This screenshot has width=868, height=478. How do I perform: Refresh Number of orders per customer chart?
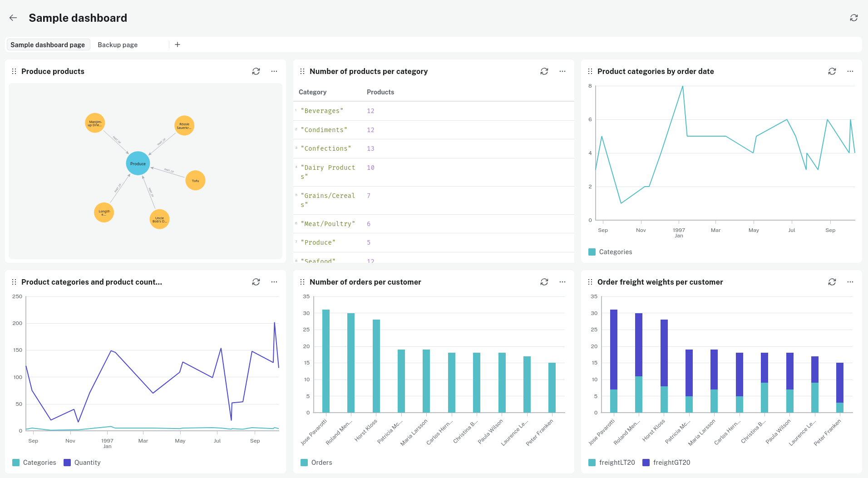pyautogui.click(x=544, y=282)
